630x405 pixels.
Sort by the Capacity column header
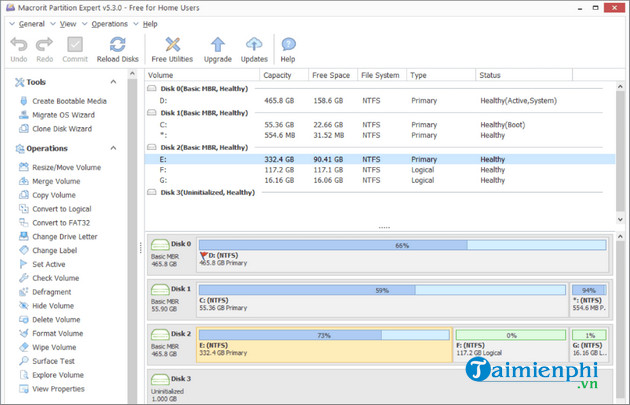click(x=284, y=75)
